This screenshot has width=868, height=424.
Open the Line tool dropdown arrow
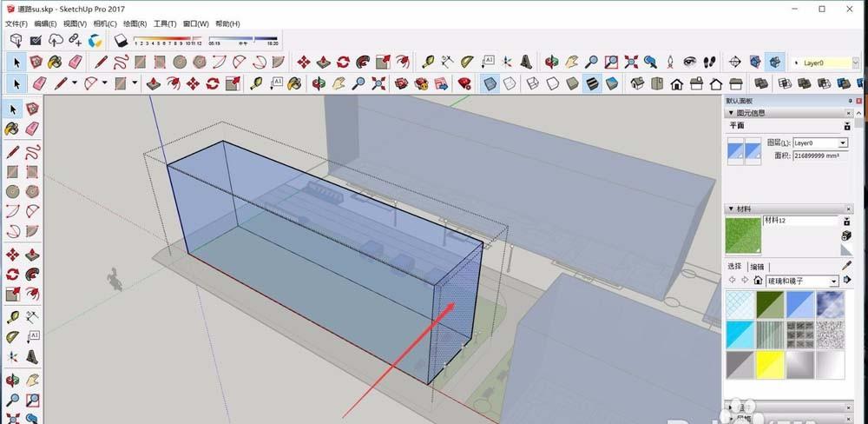(x=74, y=83)
